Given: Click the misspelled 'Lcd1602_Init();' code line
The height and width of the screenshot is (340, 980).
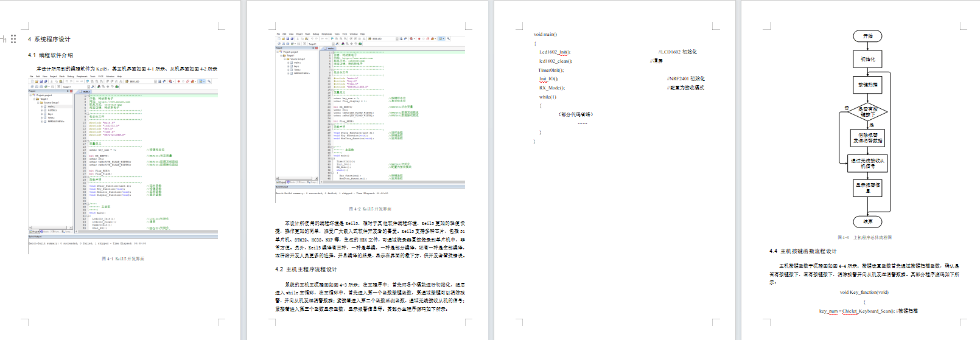Looking at the screenshot, I should click(x=555, y=52).
